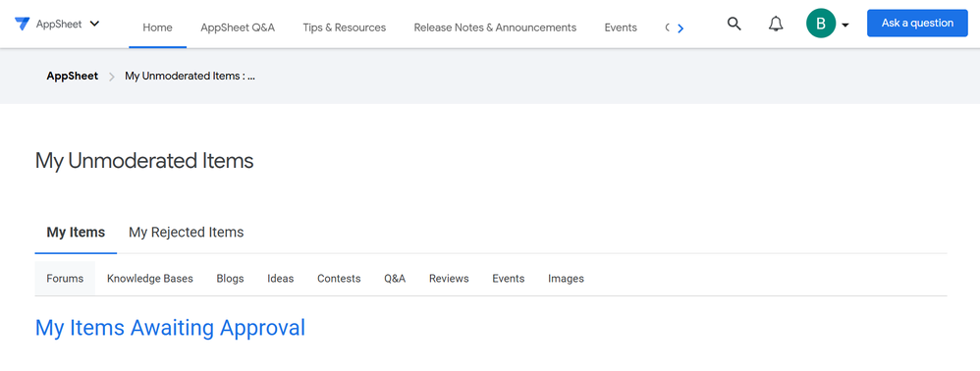Image resolution: width=980 pixels, height=371 pixels.
Task: Select the Reviews sub-tab
Action: (449, 279)
